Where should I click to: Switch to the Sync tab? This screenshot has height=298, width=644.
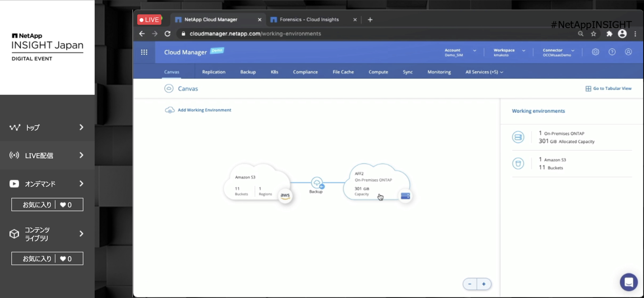pos(408,72)
